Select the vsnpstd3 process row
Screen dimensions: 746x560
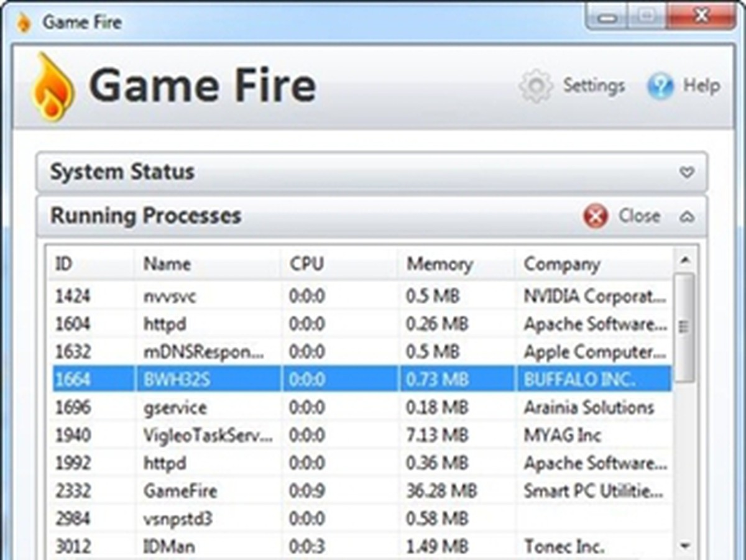[361, 519]
